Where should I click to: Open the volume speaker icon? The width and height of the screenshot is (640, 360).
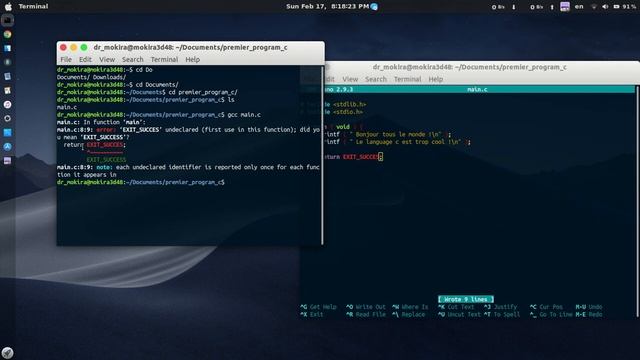coord(605,7)
